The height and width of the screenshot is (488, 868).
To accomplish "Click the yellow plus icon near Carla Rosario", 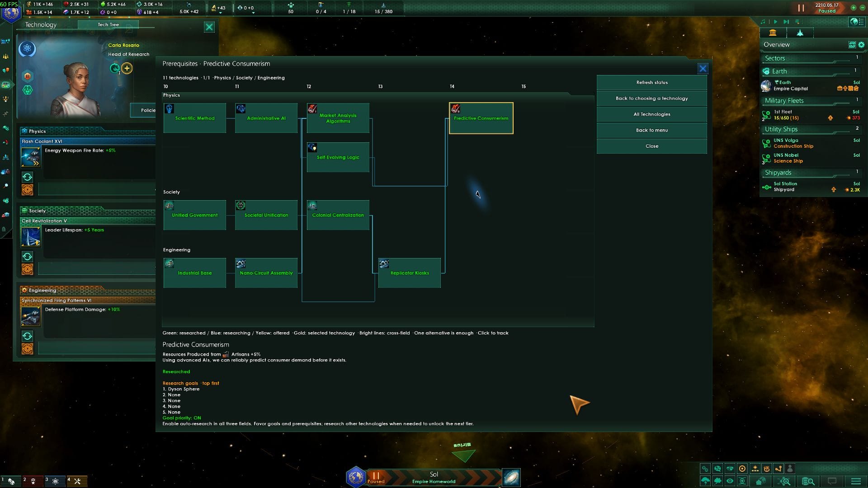I will tap(127, 68).
